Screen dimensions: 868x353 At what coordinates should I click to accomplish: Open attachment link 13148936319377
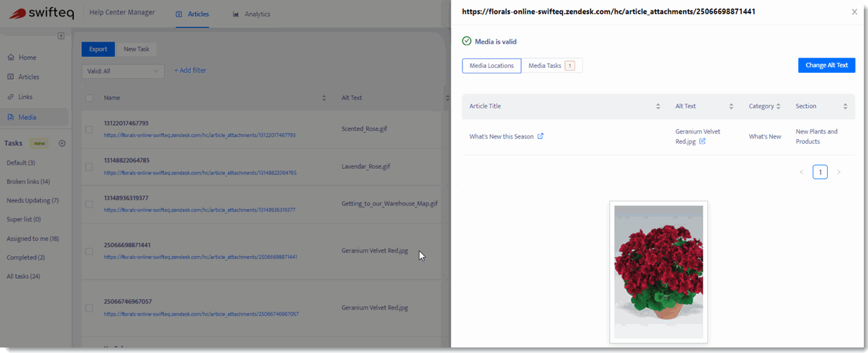[x=200, y=210]
